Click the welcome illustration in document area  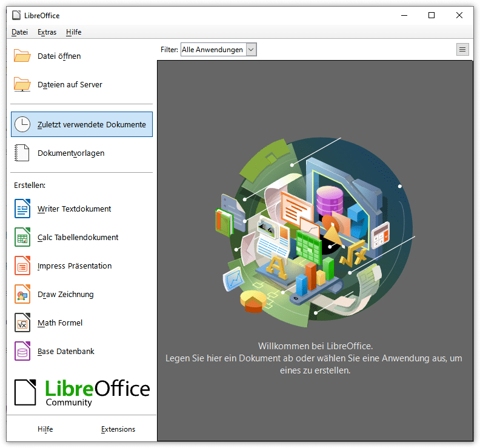click(315, 232)
